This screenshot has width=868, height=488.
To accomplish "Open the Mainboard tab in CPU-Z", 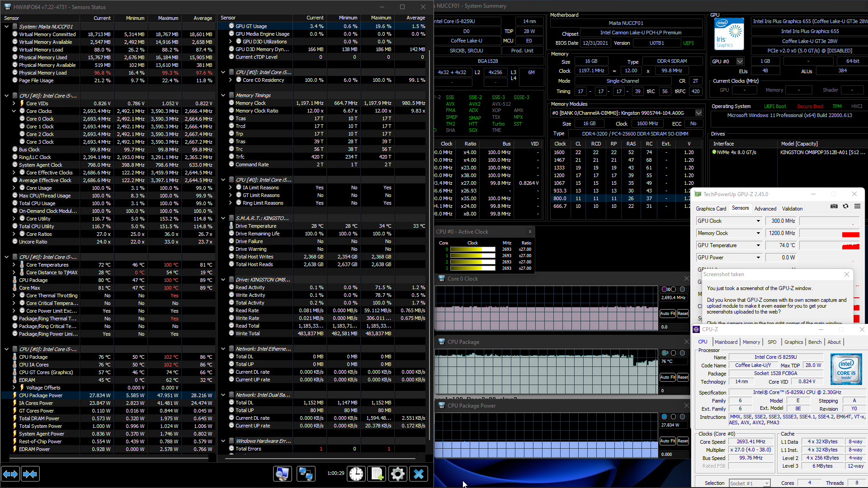I will pyautogui.click(x=726, y=342).
